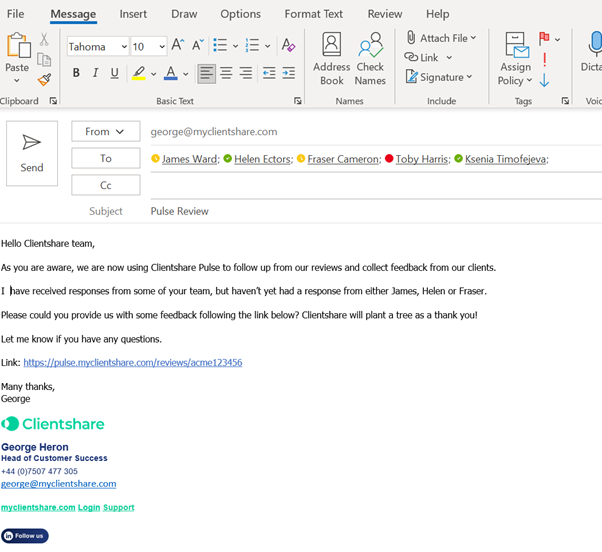Open the Address Book

331,59
